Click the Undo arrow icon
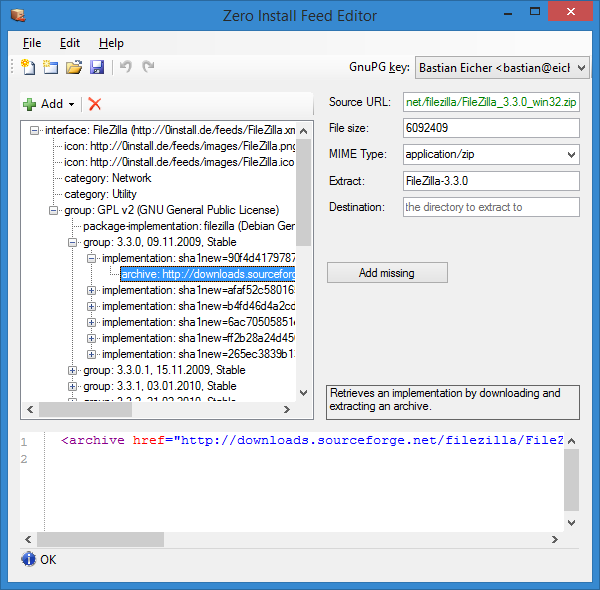This screenshot has height=590, width=600. pos(126,67)
